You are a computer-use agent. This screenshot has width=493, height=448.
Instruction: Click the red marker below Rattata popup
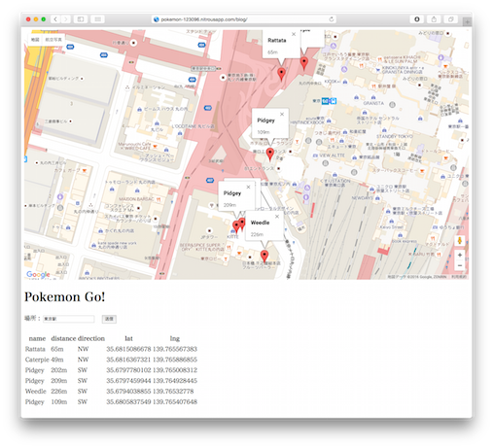pyautogui.click(x=281, y=74)
